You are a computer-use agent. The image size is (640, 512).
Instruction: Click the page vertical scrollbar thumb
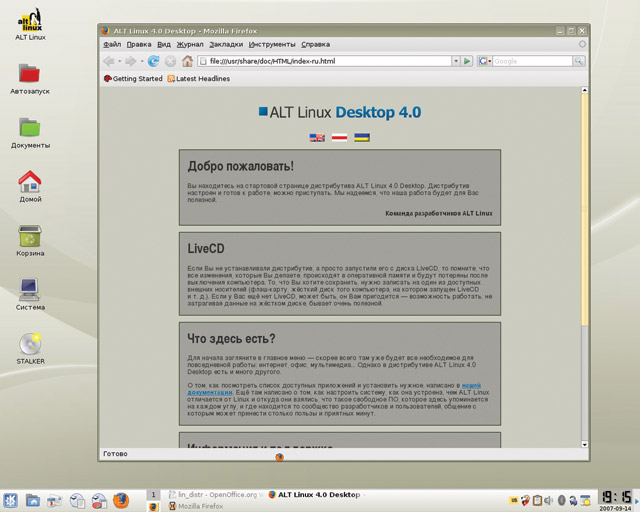click(x=585, y=209)
